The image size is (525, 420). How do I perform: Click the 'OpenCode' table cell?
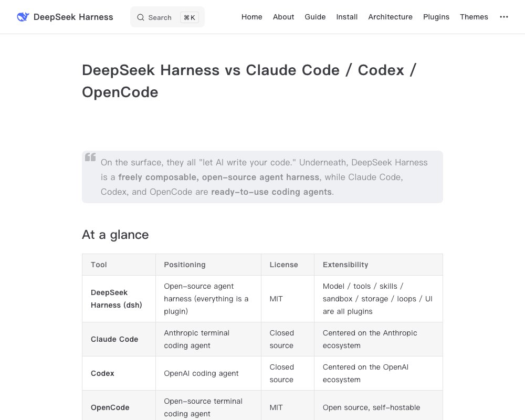point(119,406)
